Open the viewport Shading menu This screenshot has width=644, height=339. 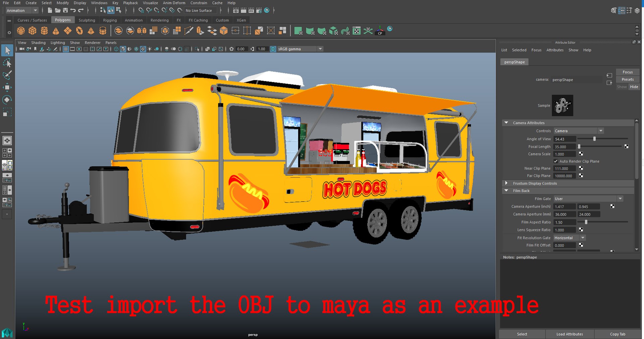[38, 43]
